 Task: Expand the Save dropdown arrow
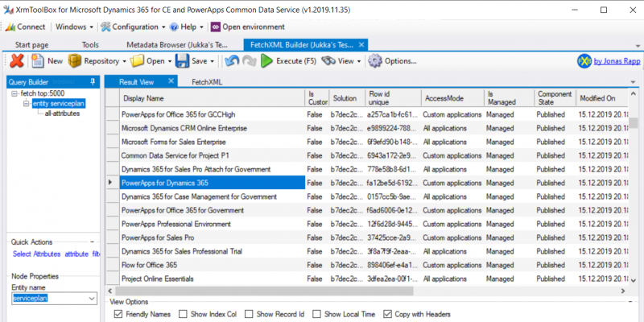coord(212,61)
